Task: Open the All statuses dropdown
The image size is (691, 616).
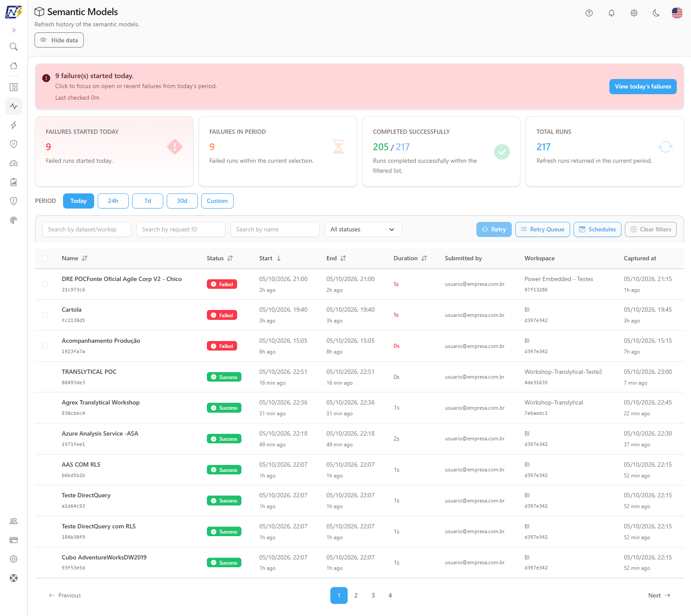Action: point(363,229)
